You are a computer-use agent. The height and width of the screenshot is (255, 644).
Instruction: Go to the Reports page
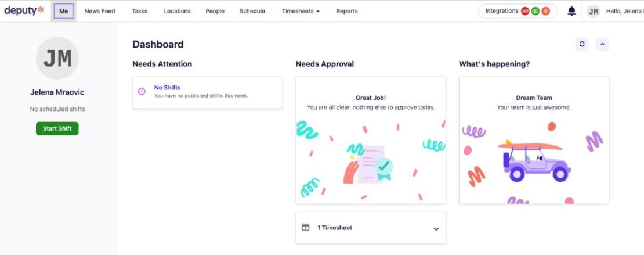347,11
